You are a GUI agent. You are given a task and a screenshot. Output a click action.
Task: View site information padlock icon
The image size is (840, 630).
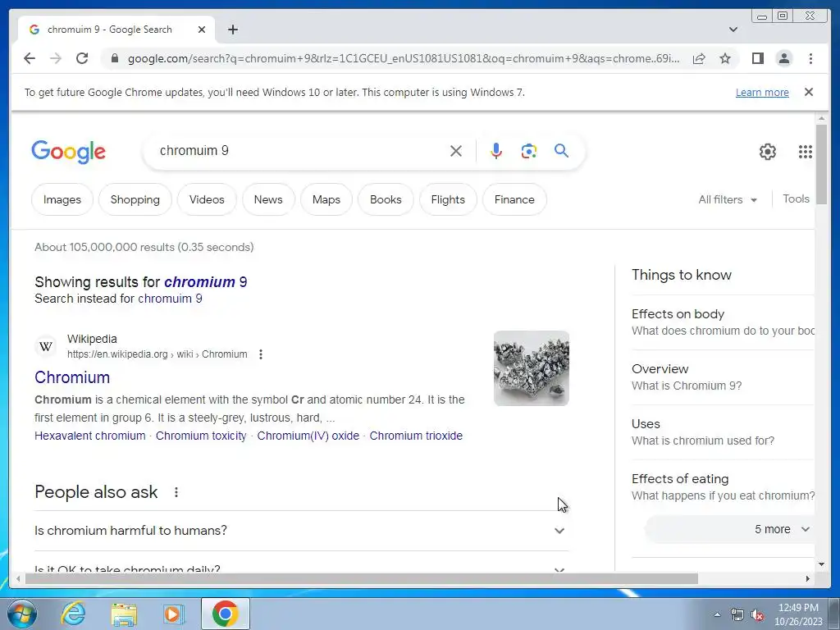114,58
